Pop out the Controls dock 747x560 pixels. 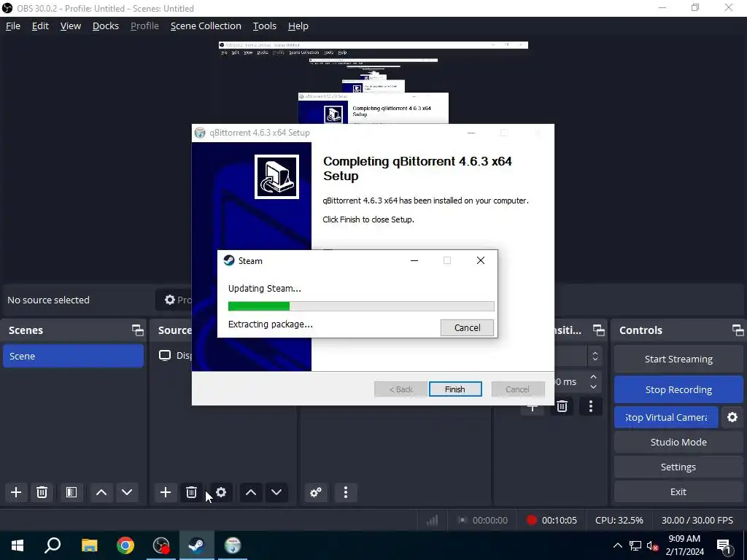(x=738, y=330)
